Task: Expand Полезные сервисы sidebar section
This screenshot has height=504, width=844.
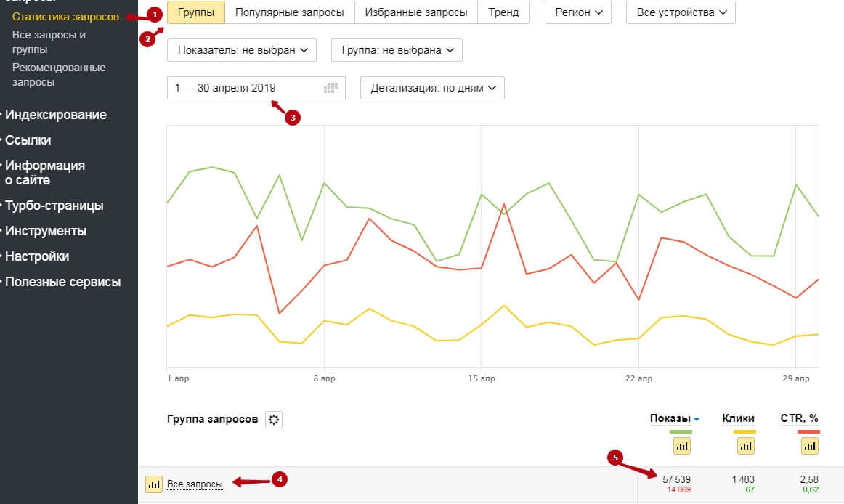Action: point(62,282)
